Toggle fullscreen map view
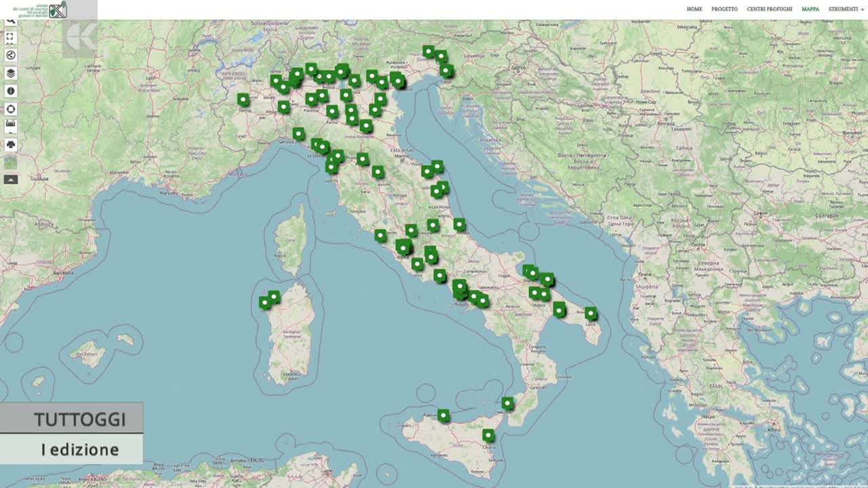The image size is (868, 488). click(11, 38)
